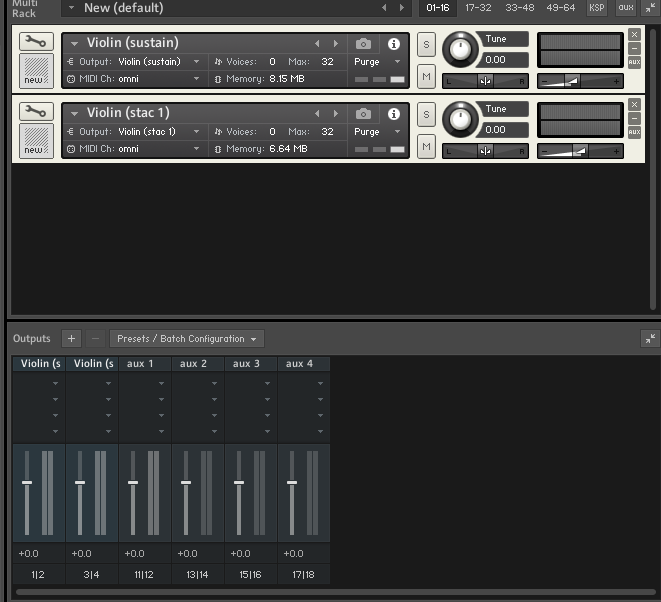The image size is (661, 602).
Task: Open Output dropdown for Violin (sustain)
Action: click(x=196, y=62)
